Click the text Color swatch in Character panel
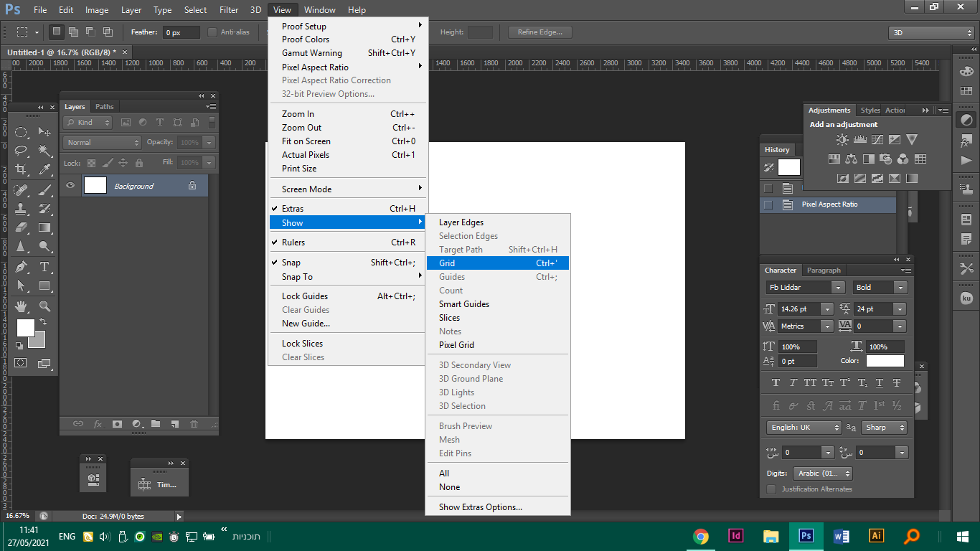Image resolution: width=980 pixels, height=551 pixels. point(885,361)
